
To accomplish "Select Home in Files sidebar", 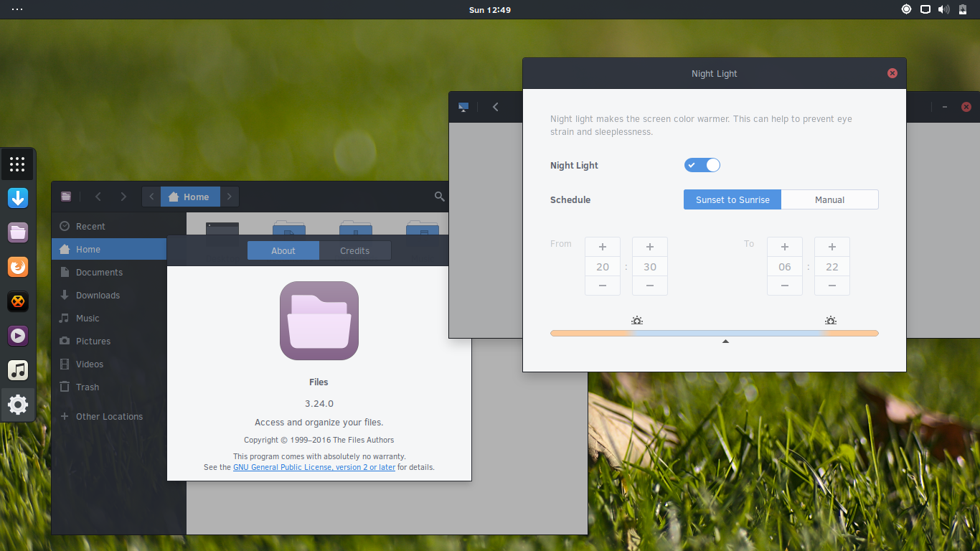I will 109,249.
